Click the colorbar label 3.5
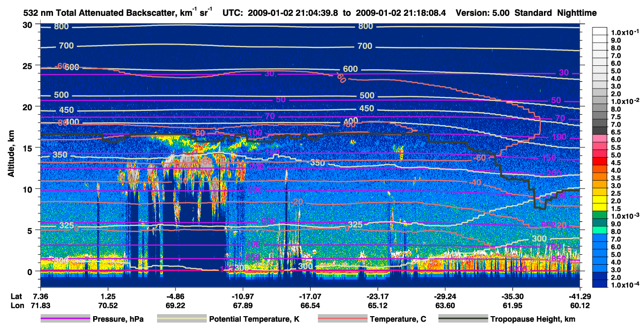644x330 pixels. coord(615,178)
